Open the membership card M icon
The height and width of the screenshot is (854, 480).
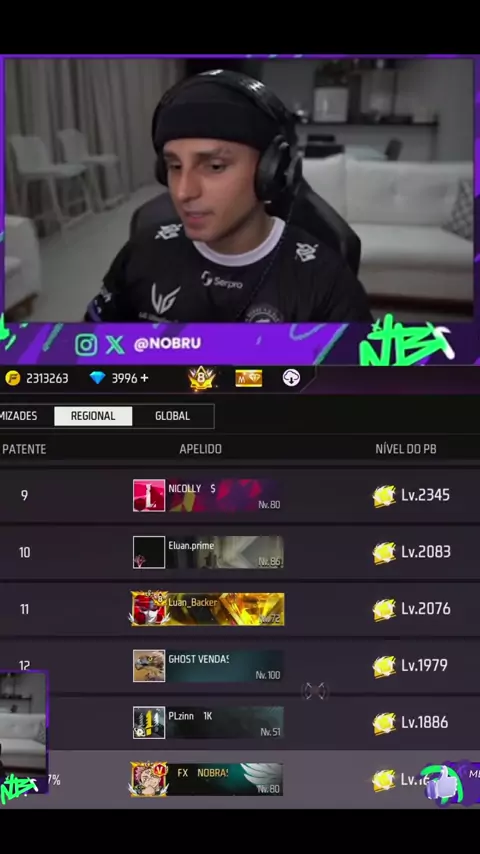248,379
